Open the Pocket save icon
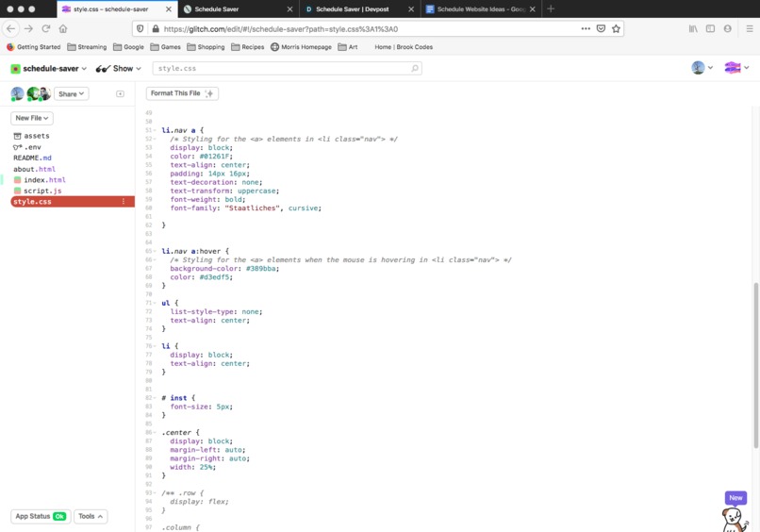Image resolution: width=760 pixels, height=532 pixels. click(601, 28)
